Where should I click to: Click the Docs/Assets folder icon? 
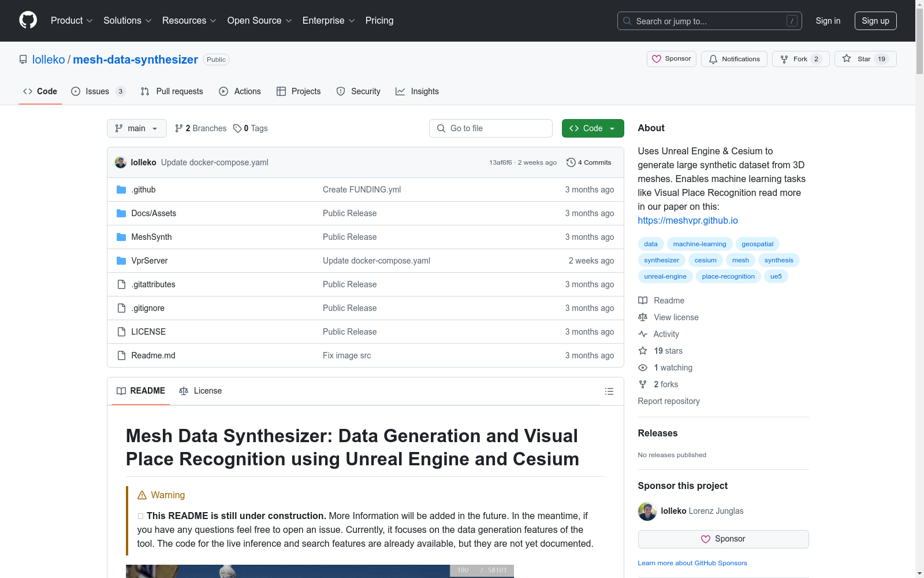[x=121, y=213]
